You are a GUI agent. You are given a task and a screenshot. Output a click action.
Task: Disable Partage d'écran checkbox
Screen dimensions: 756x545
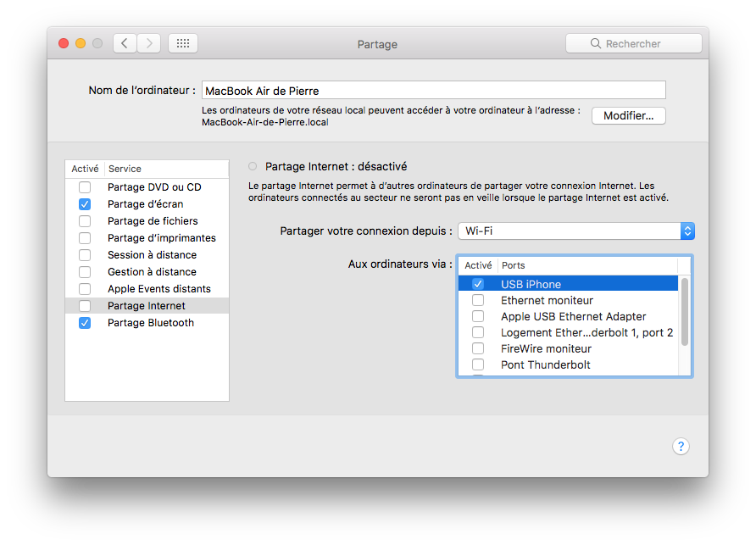(x=85, y=204)
